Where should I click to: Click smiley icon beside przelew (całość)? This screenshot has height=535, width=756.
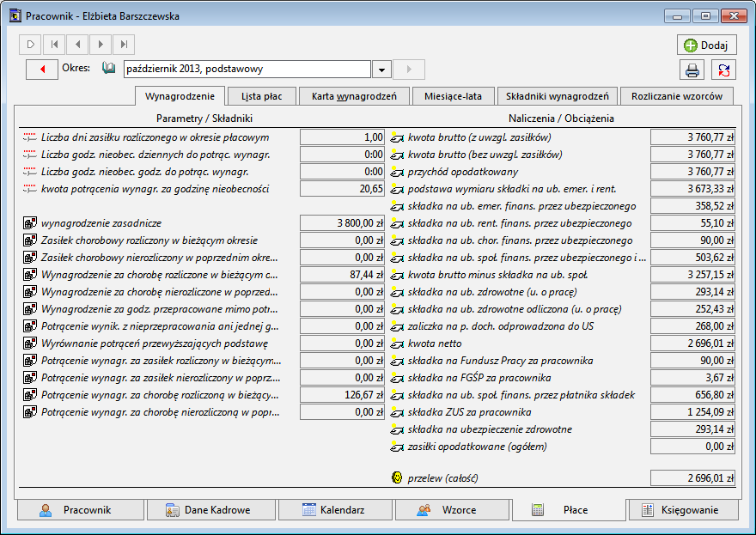click(x=397, y=477)
